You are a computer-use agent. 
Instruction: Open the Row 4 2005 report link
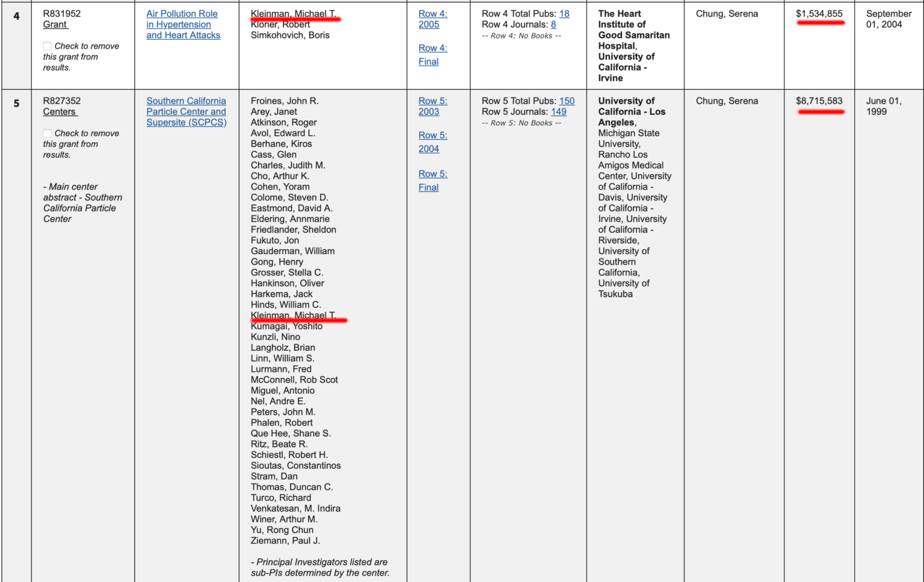pos(433,19)
